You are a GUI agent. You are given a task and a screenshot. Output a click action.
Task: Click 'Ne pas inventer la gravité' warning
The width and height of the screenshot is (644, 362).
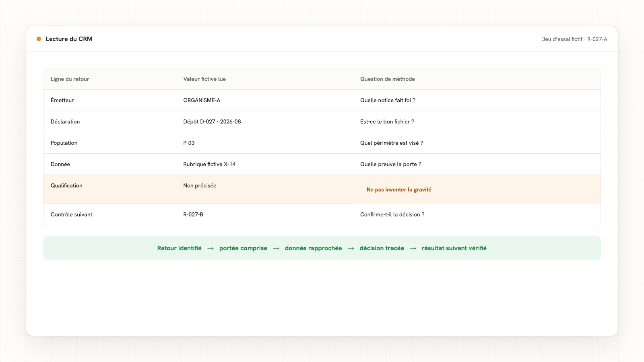[x=399, y=189]
